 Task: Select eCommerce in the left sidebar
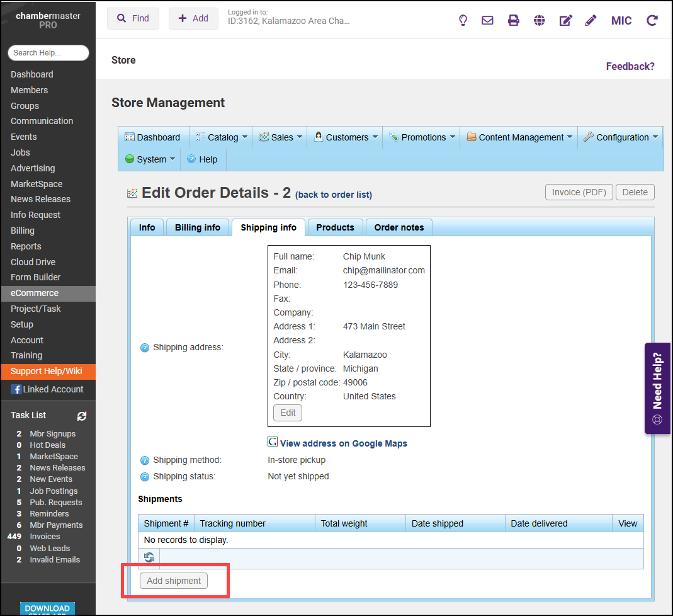(x=35, y=293)
